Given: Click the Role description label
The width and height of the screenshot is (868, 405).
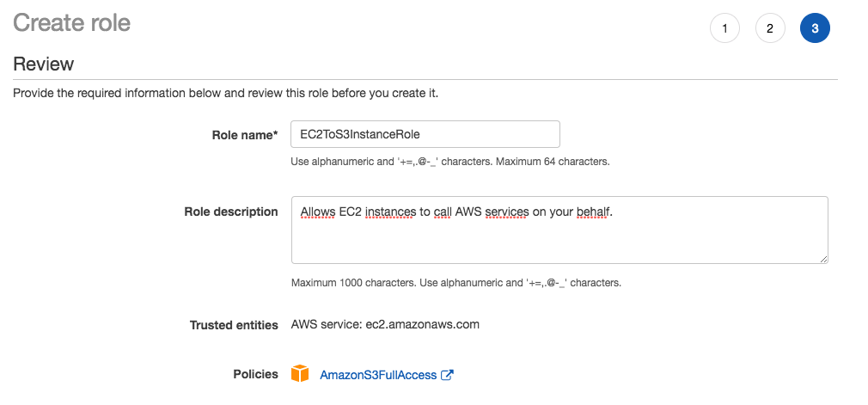Looking at the screenshot, I should coord(231,212).
